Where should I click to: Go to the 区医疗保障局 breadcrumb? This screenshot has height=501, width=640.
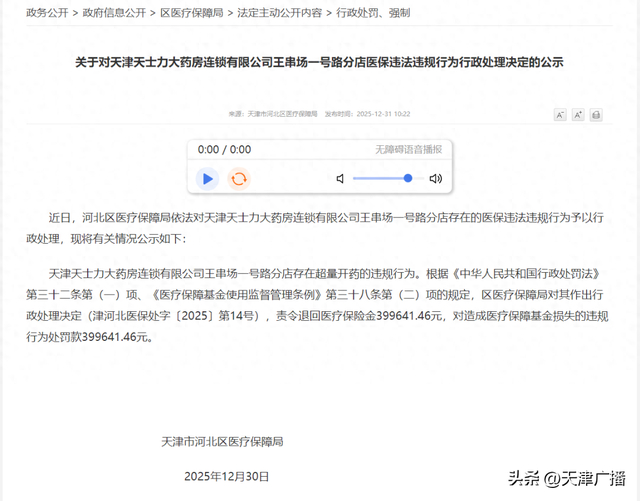point(192,13)
